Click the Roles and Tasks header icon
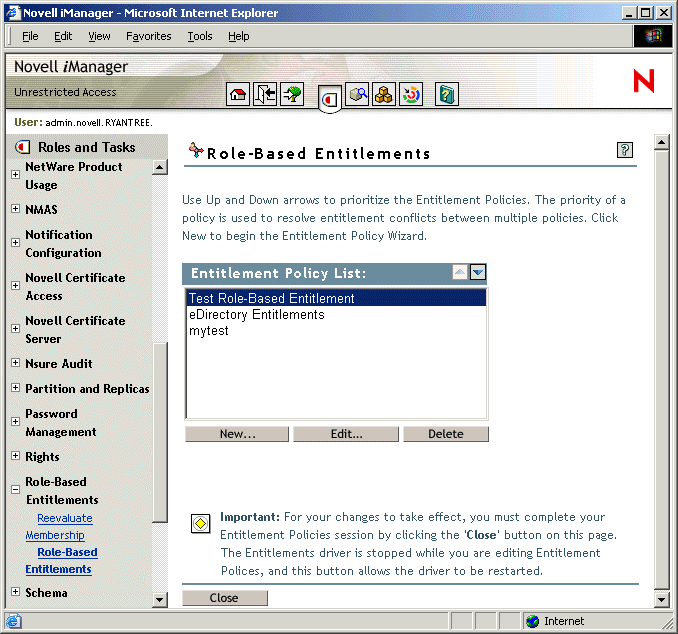This screenshot has height=634, width=678. pyautogui.click(x=22, y=147)
